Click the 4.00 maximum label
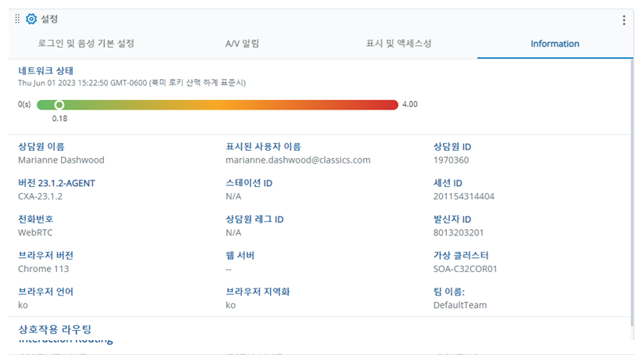 tap(410, 104)
